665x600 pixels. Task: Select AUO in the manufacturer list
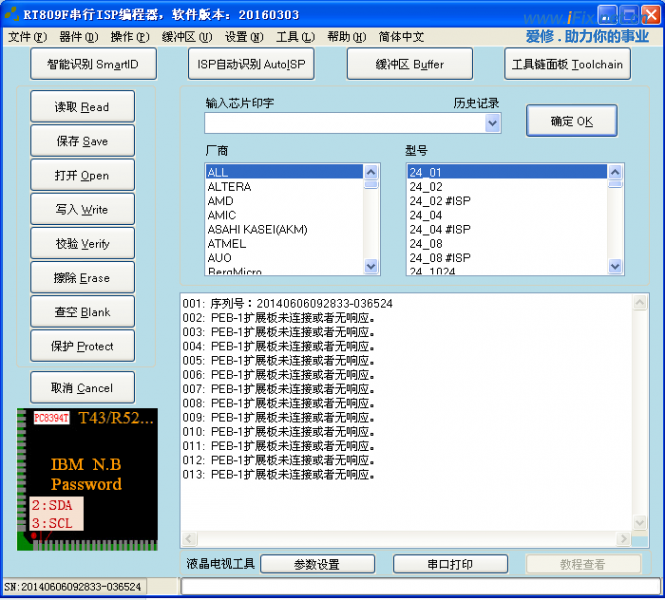coord(284,258)
